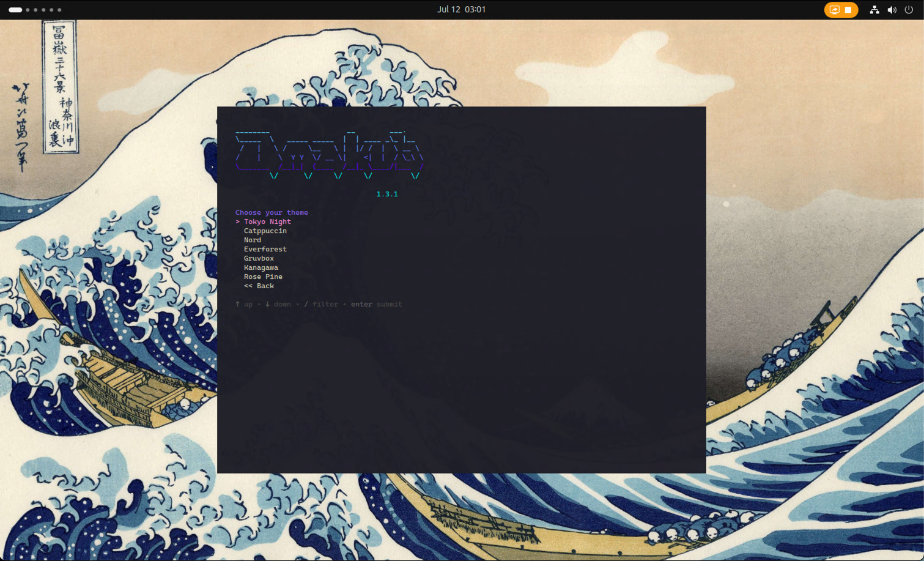Click the 'Choose your theme' heading
The height and width of the screenshot is (561, 924).
coord(272,212)
